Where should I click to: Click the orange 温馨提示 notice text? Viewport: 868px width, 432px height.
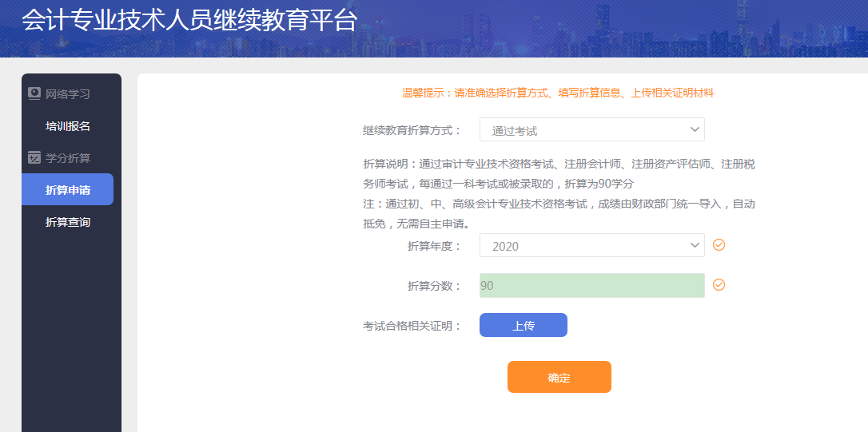[x=558, y=93]
